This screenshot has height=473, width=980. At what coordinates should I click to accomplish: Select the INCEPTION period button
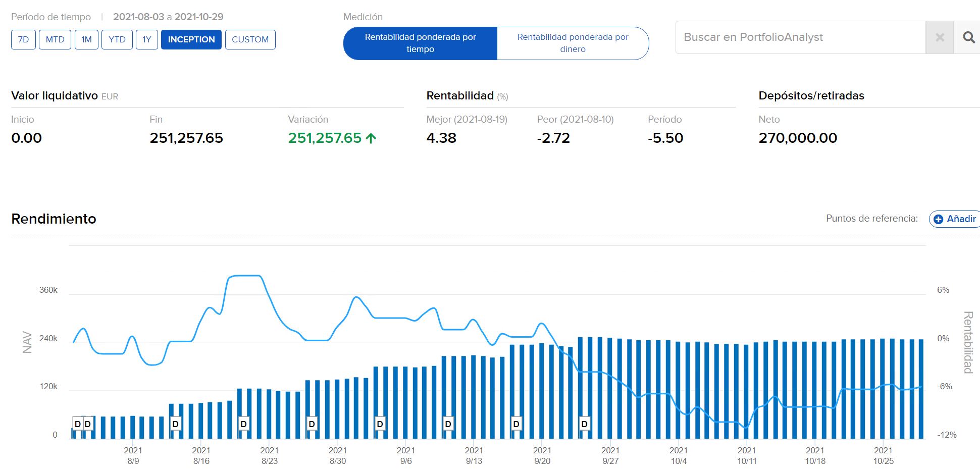coord(191,39)
